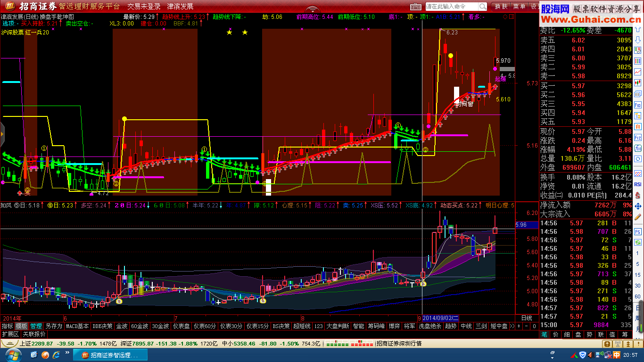The width and height of the screenshot is (644, 362).
Task: Click the F10 company info icon
Action: tap(638, 105)
